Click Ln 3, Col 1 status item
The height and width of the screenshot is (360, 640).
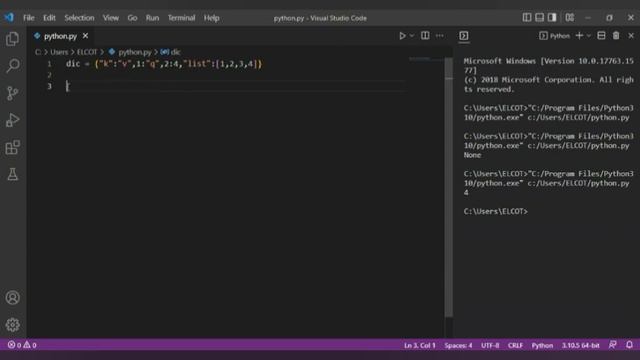(420, 345)
